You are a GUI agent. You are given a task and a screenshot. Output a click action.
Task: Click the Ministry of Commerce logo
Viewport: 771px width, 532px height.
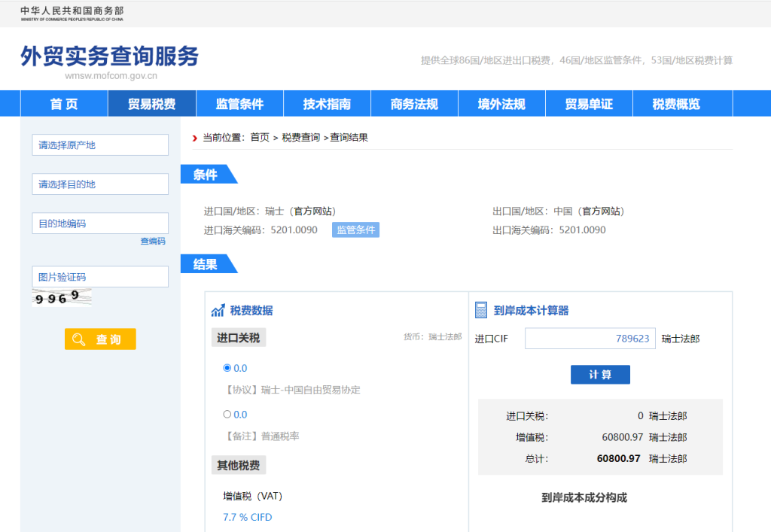click(x=72, y=14)
